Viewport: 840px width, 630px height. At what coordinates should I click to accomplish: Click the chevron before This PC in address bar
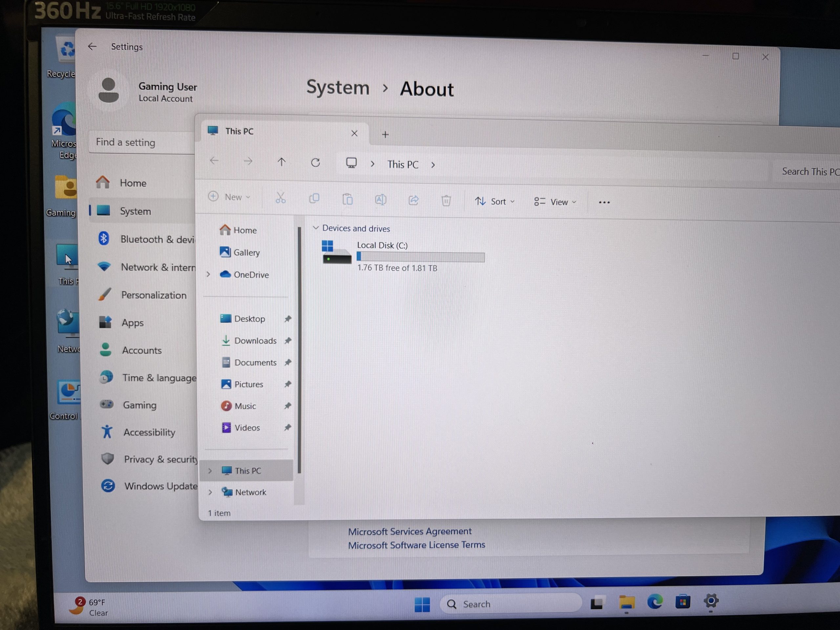coord(372,164)
